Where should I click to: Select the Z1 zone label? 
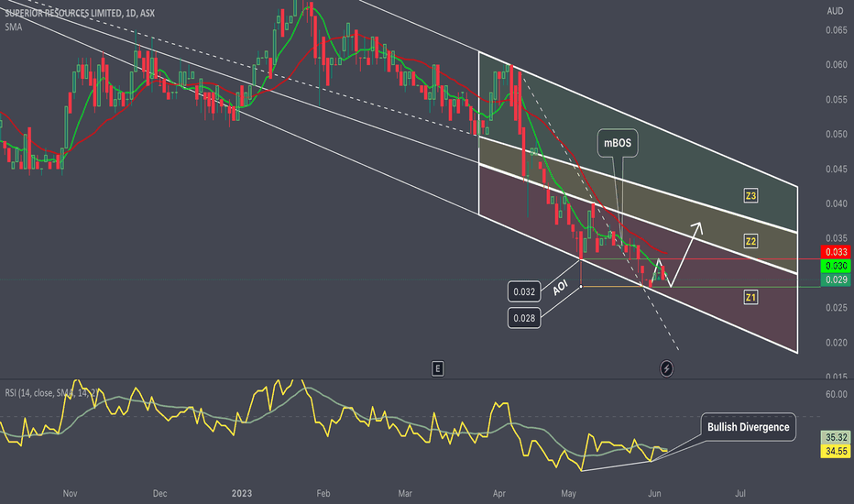pyautogui.click(x=750, y=297)
